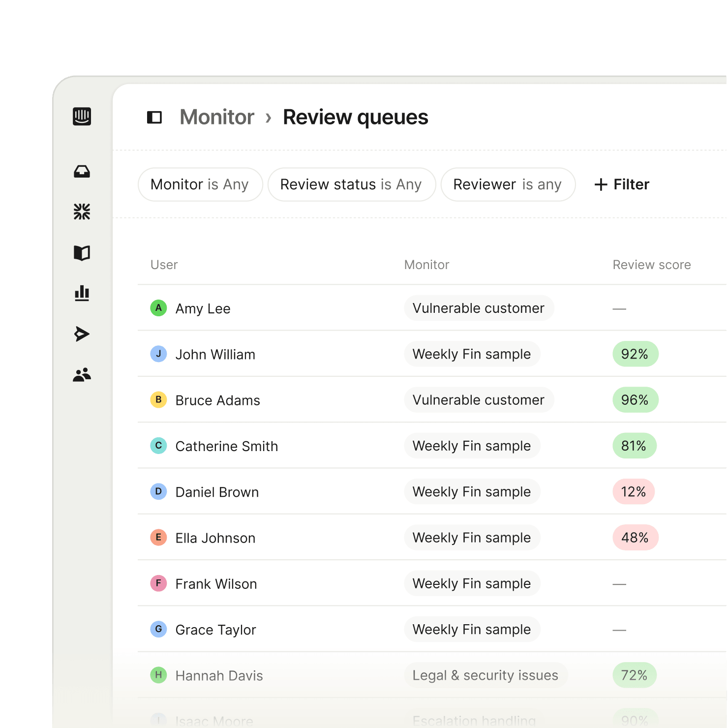Open the 'Monitor is Any' filter
The image size is (728, 728).
point(200,184)
